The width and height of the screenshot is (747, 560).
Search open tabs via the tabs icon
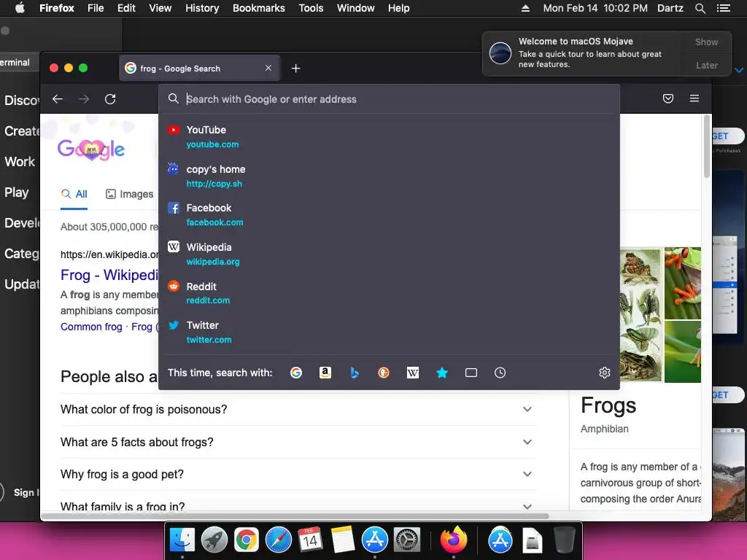coord(471,373)
